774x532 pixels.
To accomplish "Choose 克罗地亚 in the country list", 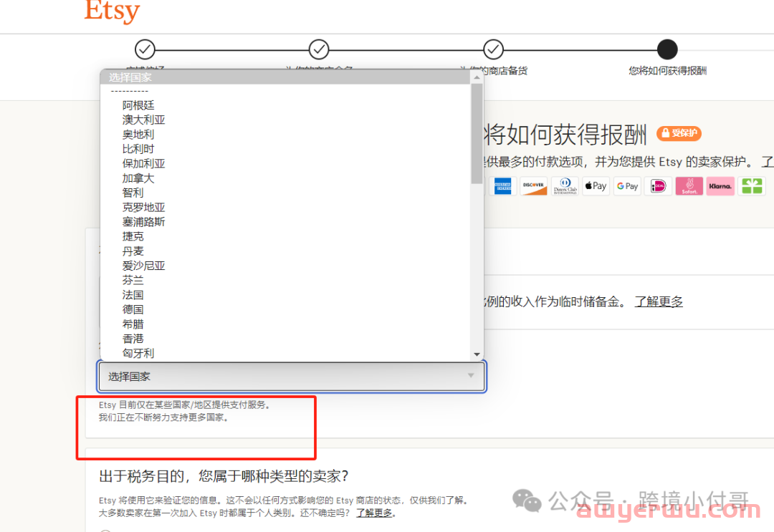I will pos(285,208).
